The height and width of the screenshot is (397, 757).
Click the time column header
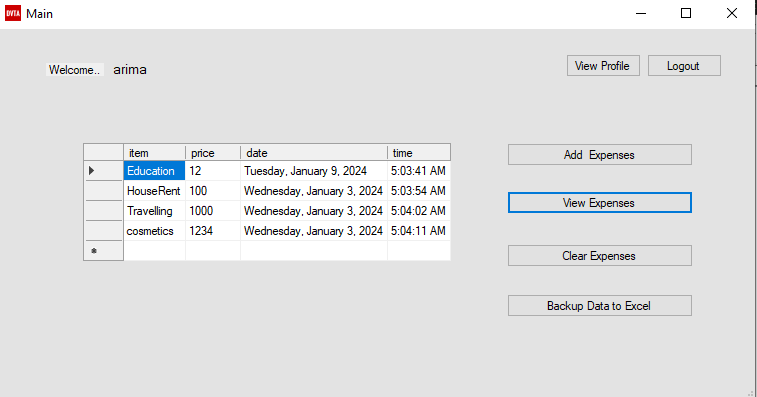tap(419, 153)
